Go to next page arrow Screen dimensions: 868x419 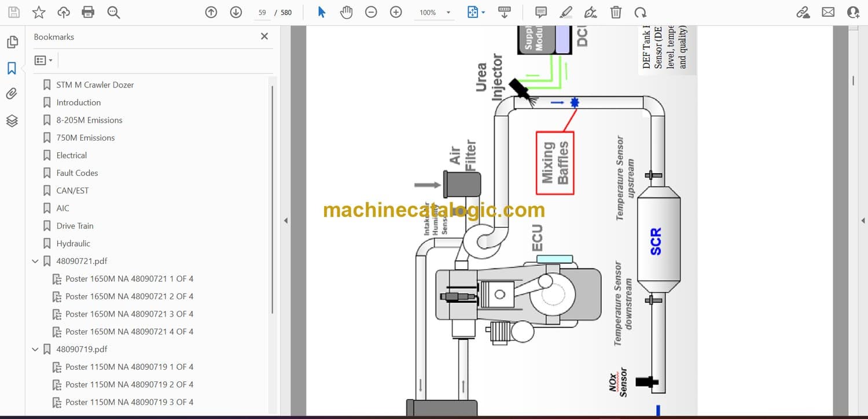pos(236,12)
